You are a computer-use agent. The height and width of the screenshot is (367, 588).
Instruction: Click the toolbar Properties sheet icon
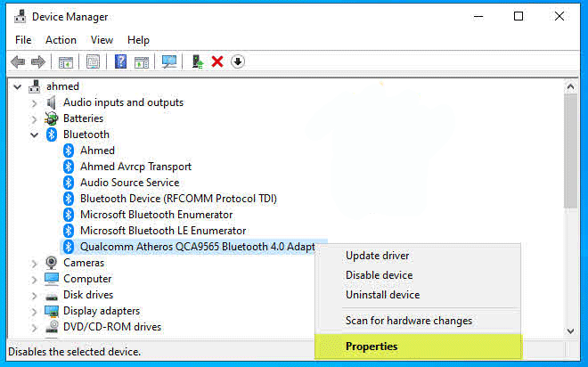coord(93,61)
